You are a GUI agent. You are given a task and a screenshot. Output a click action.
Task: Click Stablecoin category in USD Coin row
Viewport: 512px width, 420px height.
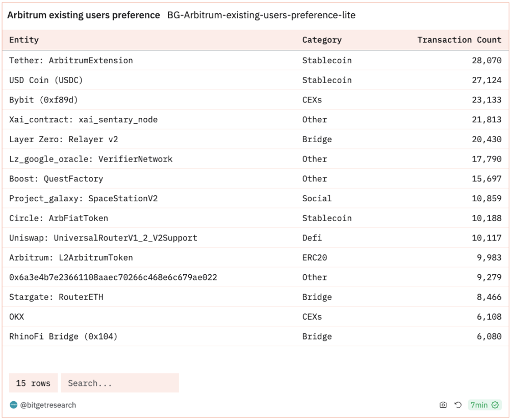(327, 80)
